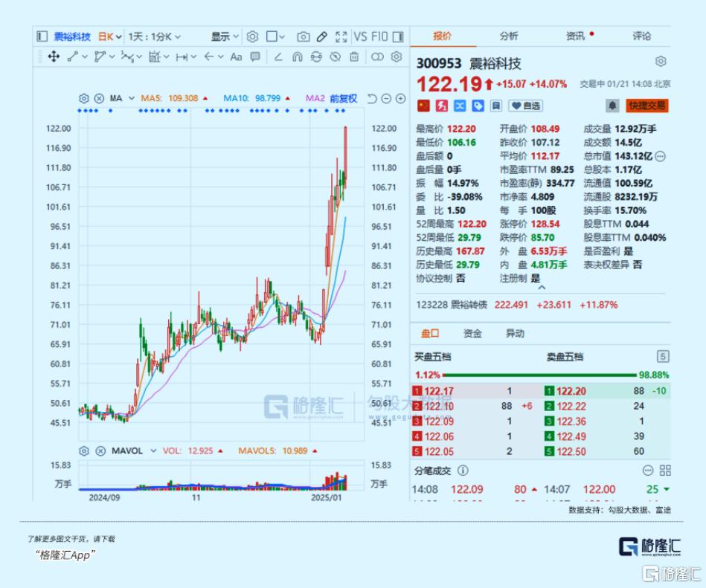Delete drawings with trash icon
This screenshot has width=706, height=588.
(x=354, y=56)
